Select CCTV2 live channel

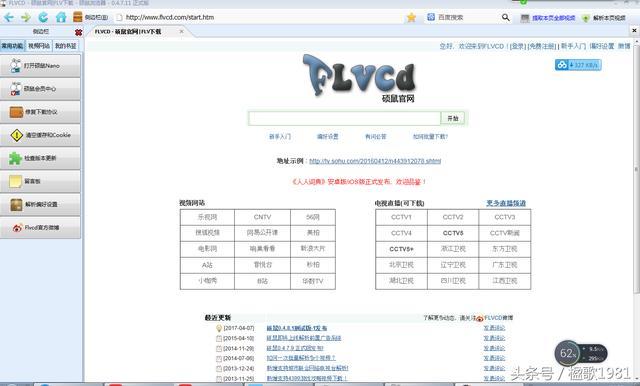pos(453,217)
